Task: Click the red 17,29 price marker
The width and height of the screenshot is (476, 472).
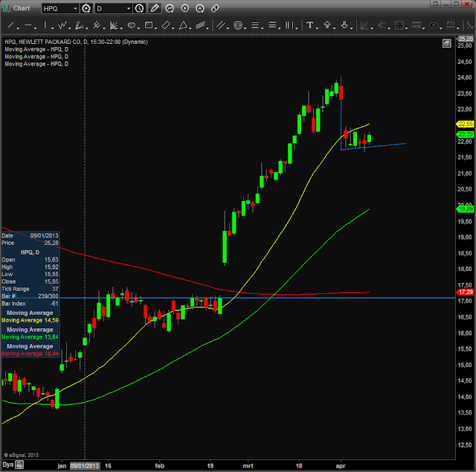Action: click(465, 292)
